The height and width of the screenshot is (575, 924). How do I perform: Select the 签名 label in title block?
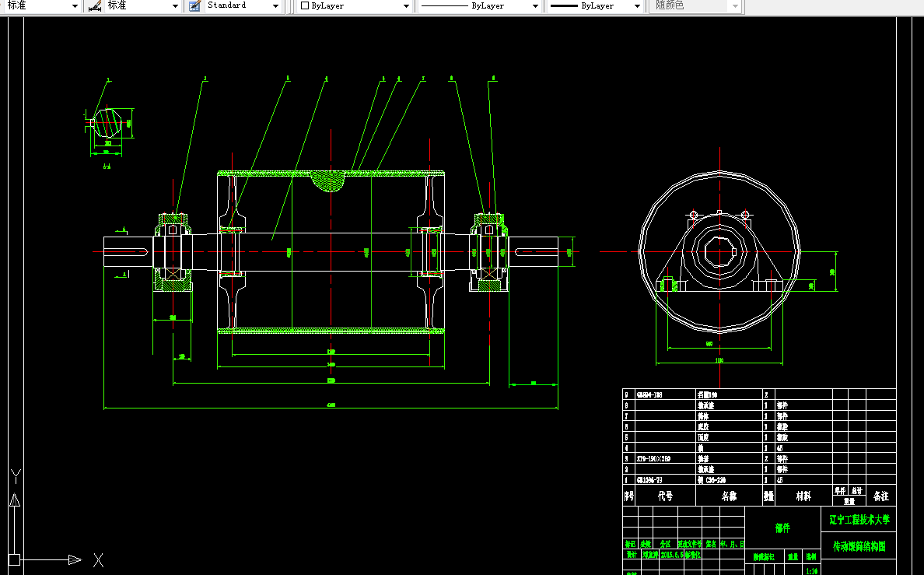tap(711, 544)
